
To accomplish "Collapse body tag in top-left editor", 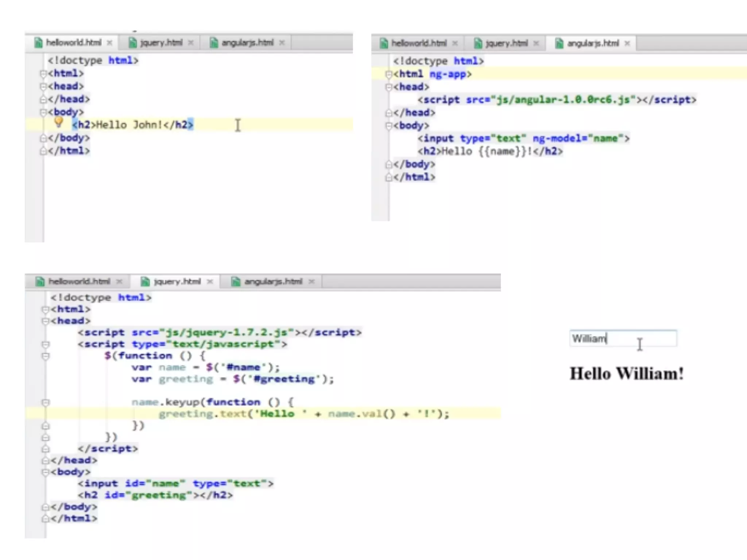I will pos(43,112).
